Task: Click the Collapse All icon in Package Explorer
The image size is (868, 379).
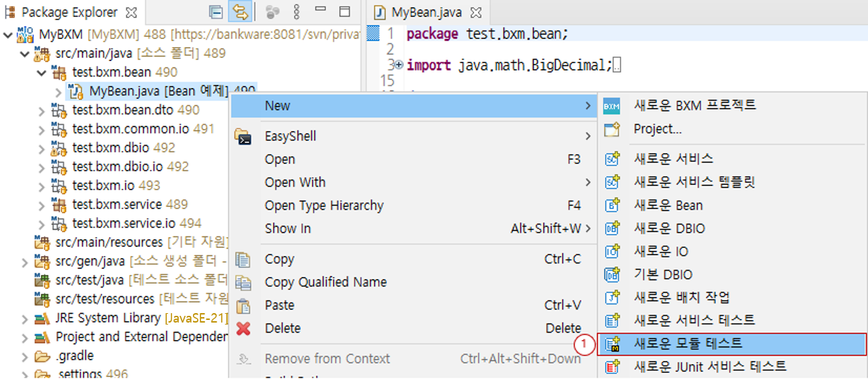Action: click(x=216, y=12)
